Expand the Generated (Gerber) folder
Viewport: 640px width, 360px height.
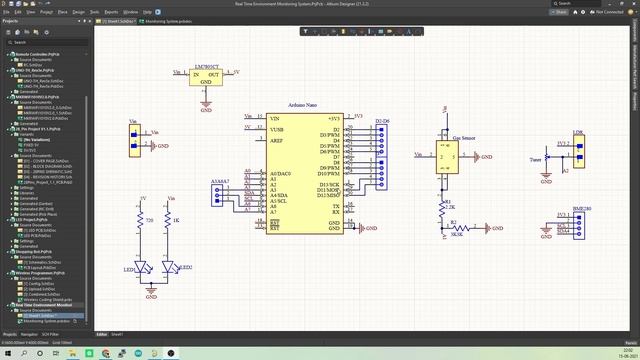click(12, 204)
